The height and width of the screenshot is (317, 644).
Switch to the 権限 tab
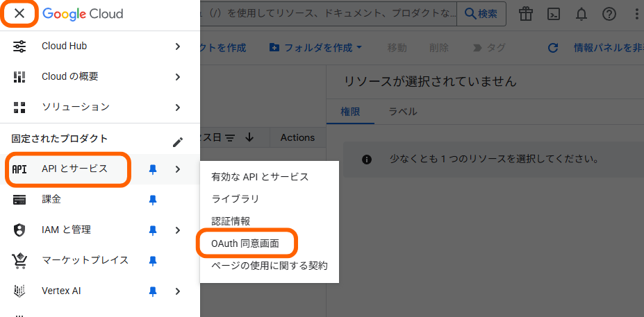(x=350, y=112)
